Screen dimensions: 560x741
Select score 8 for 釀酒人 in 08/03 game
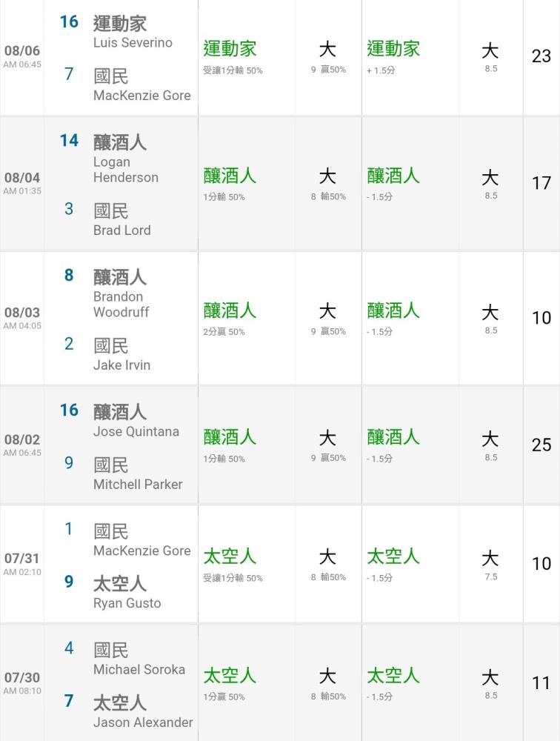(69, 275)
